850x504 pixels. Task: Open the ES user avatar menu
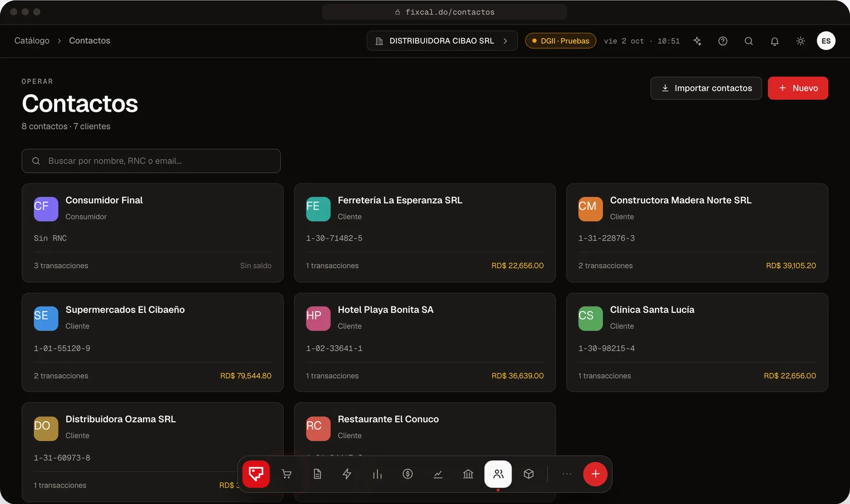[826, 41]
